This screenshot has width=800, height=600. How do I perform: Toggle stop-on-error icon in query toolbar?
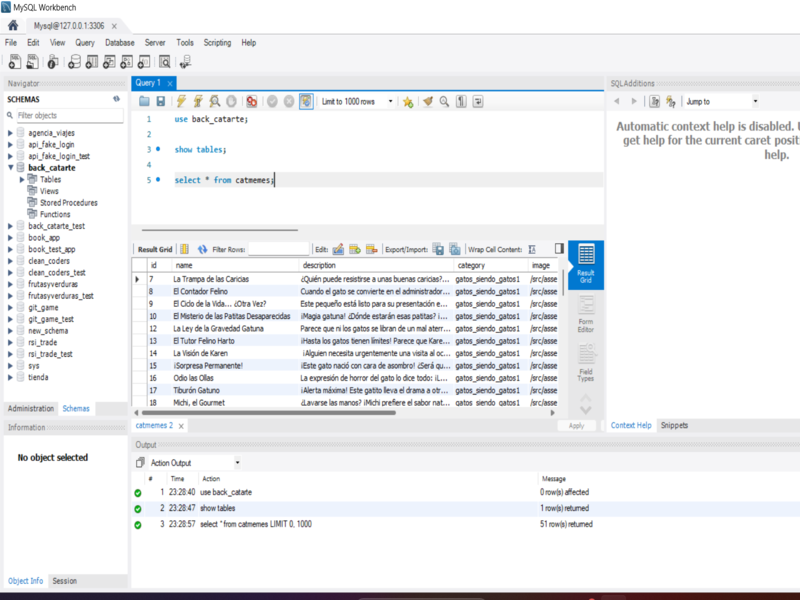252,102
